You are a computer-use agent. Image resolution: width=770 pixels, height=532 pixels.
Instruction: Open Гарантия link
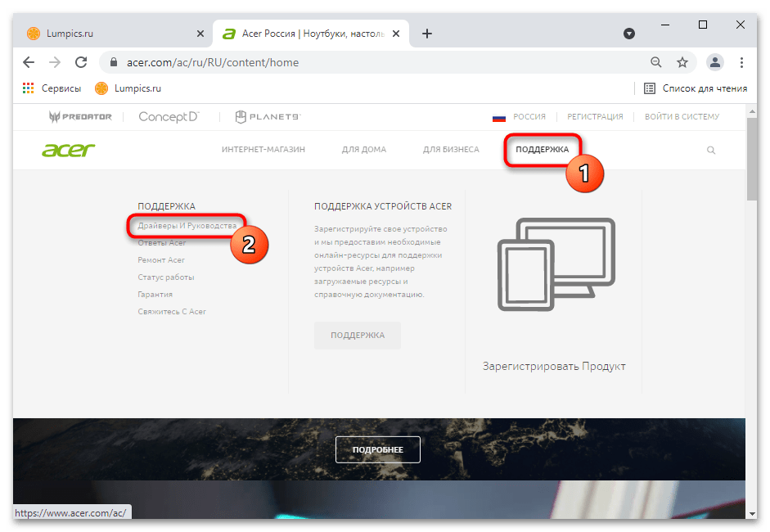tap(155, 295)
